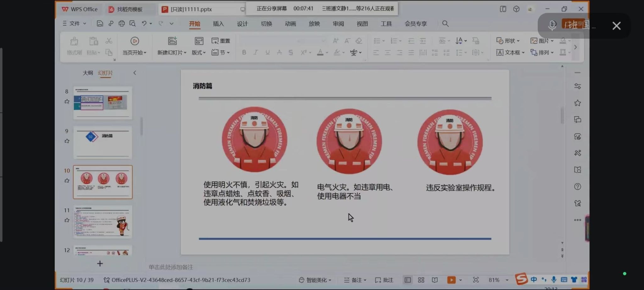Open the 81% zoom level dropdown
Image resolution: width=644 pixels, height=290 pixels.
pos(498,280)
